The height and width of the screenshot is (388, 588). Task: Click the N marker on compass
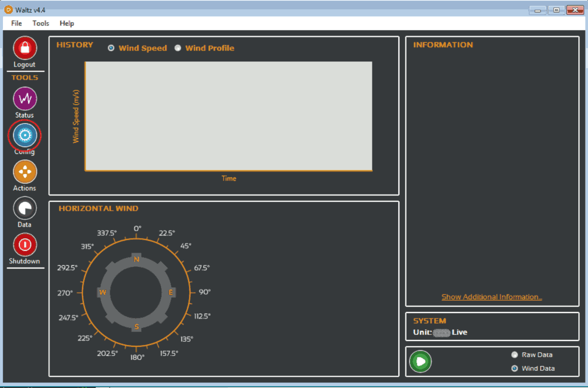point(137,259)
